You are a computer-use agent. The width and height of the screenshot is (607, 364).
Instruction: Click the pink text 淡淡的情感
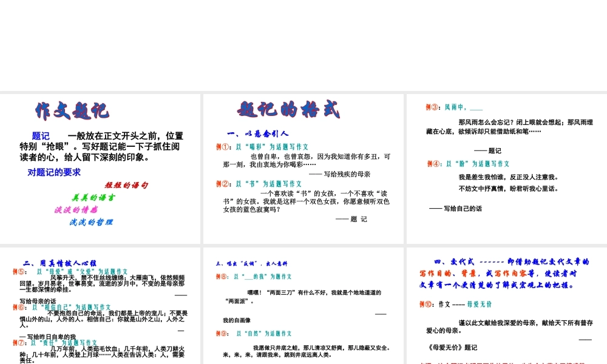(x=76, y=210)
